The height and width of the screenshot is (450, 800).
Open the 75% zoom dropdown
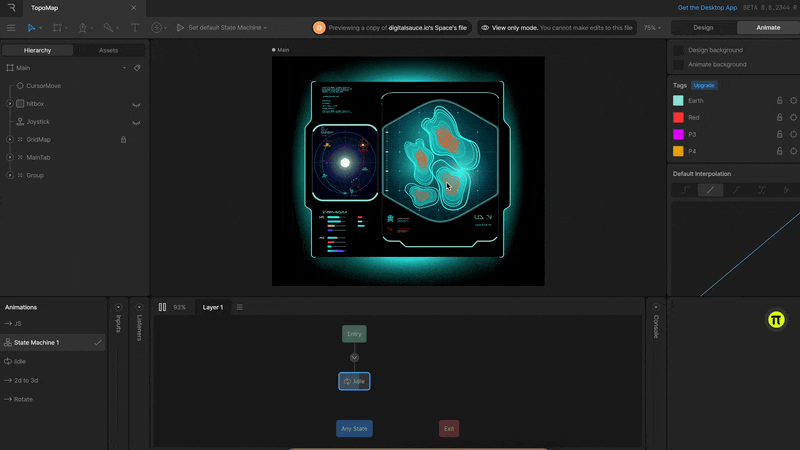point(653,28)
